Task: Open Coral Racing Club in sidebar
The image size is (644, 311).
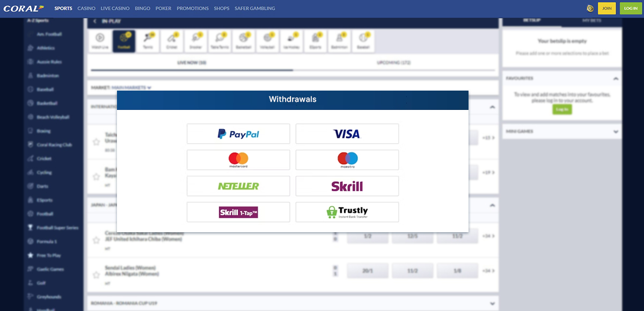Action: click(x=53, y=145)
